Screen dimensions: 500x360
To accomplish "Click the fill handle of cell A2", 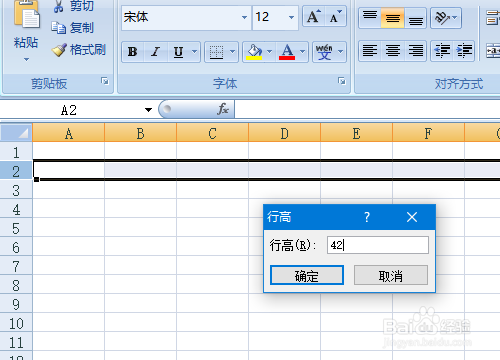I will coord(37,180).
